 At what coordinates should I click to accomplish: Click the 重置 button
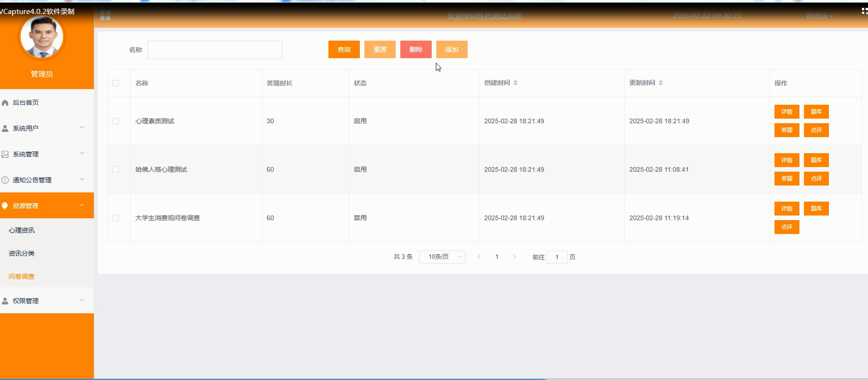(380, 49)
